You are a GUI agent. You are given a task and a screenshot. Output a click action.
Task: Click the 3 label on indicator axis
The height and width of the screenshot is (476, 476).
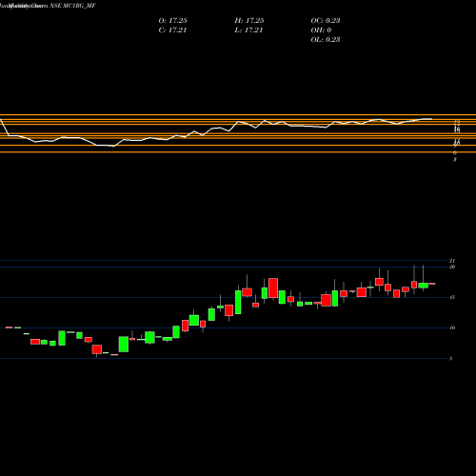[455, 160]
